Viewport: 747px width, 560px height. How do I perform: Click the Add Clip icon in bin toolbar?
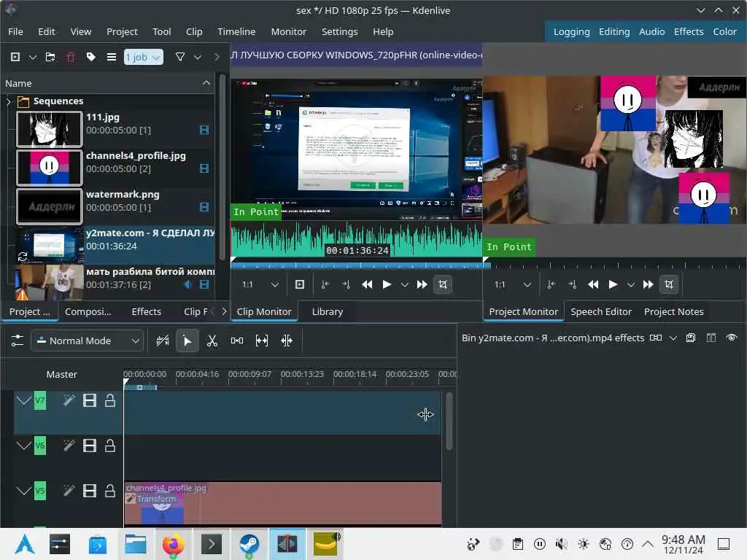(x=15, y=57)
